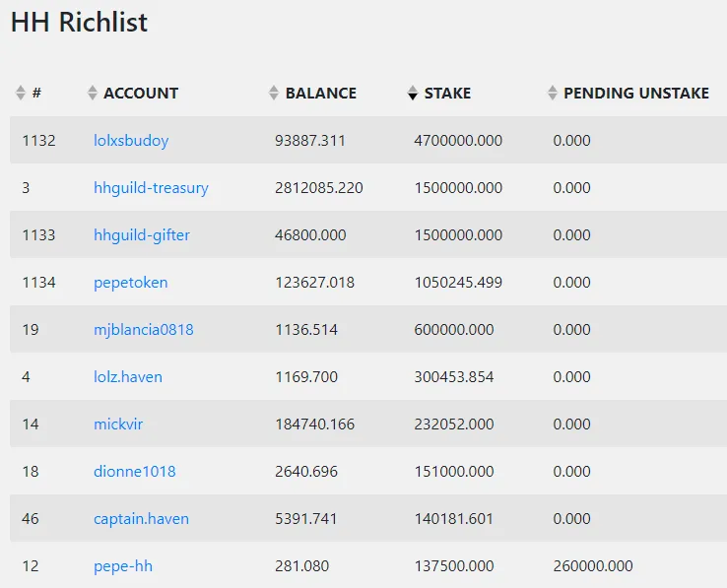727x588 pixels.
Task: Open mickvir account link
Action: (118, 425)
